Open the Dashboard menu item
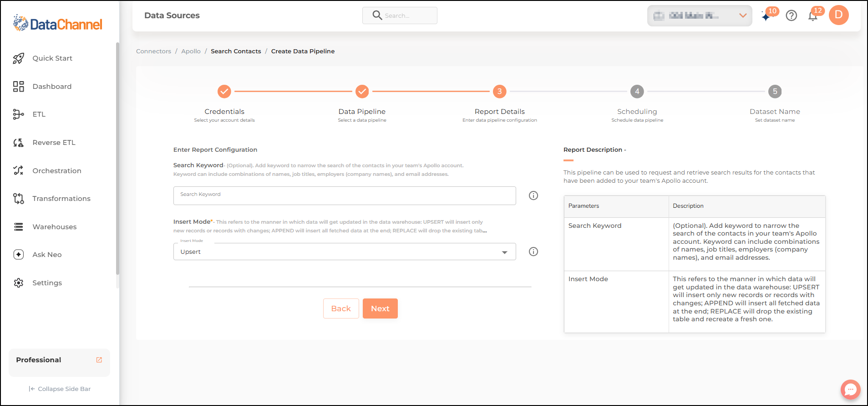 pos(52,87)
